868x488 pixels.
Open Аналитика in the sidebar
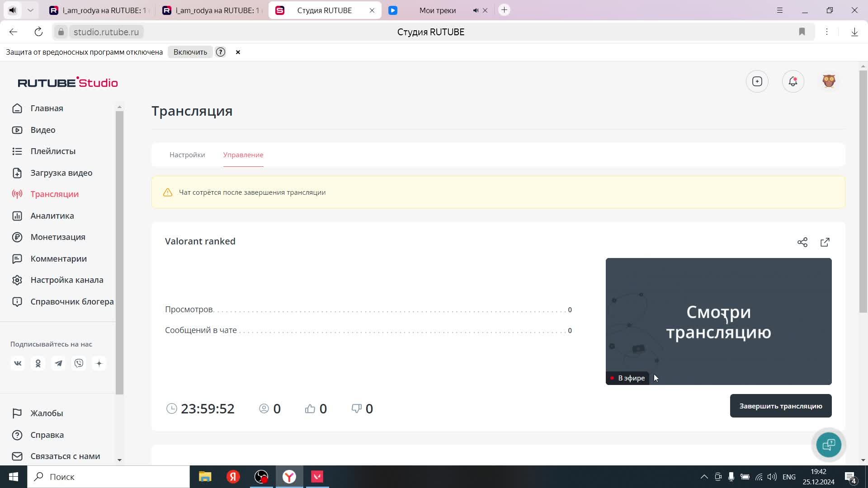tap(52, 216)
